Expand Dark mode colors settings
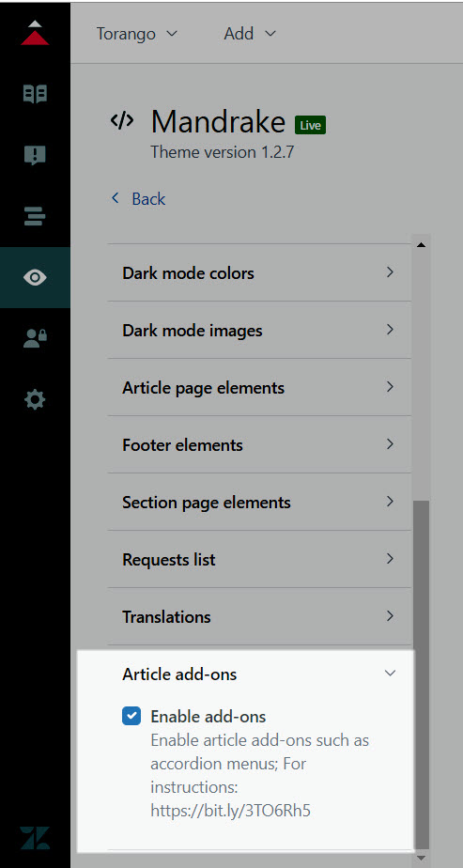 tap(259, 273)
